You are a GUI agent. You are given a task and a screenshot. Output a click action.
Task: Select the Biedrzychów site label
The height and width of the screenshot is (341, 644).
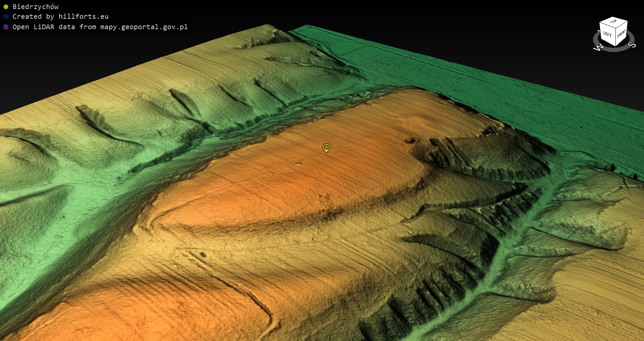pyautogui.click(x=36, y=7)
